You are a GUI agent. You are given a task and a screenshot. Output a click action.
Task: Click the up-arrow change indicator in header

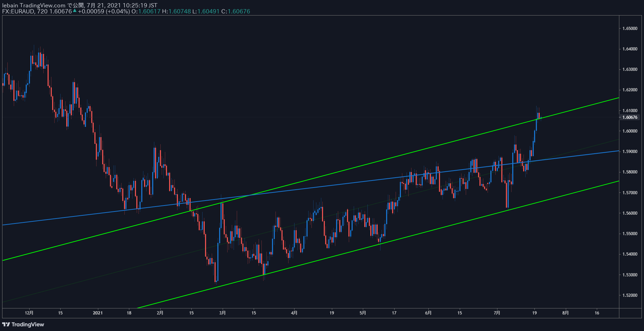(75, 11)
